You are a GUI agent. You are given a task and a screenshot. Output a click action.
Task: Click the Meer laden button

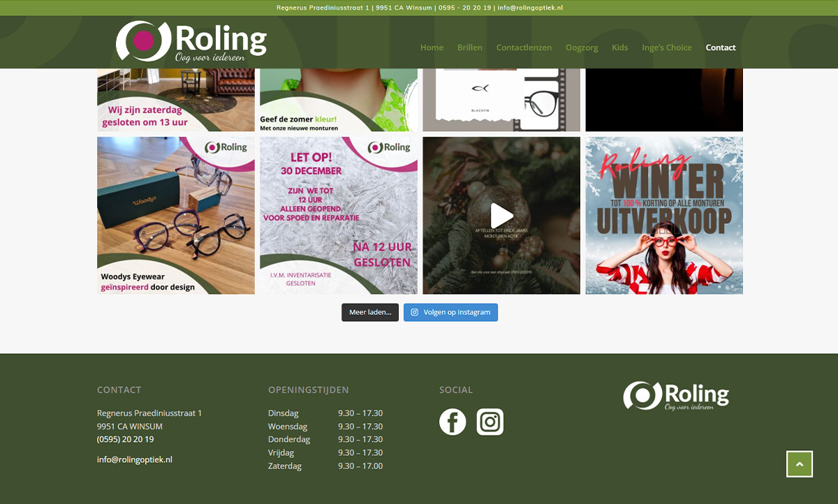coord(370,312)
